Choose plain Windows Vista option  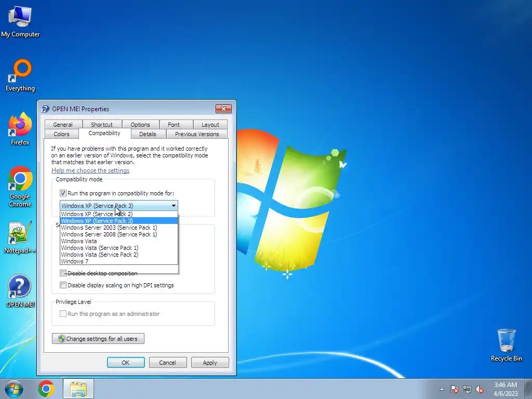click(119, 241)
